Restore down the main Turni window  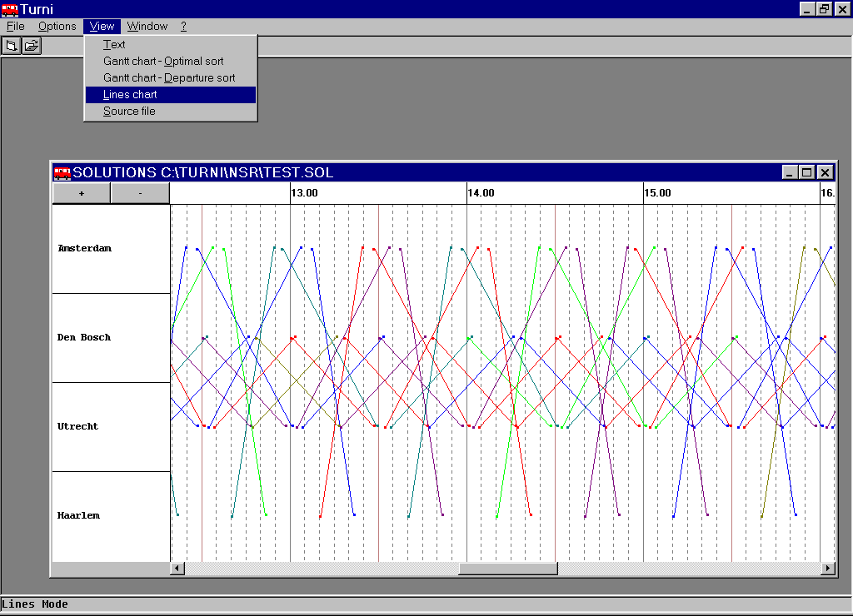coord(824,8)
